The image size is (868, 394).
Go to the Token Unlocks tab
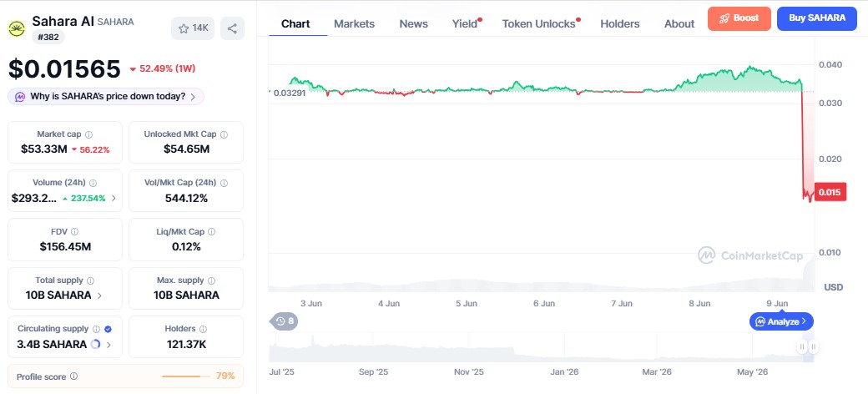click(540, 24)
